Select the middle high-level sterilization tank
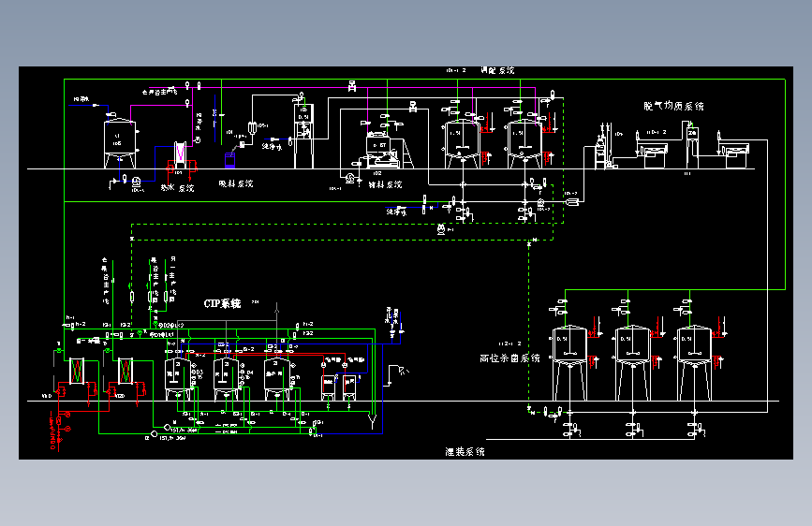The image size is (812, 526). tap(632, 363)
